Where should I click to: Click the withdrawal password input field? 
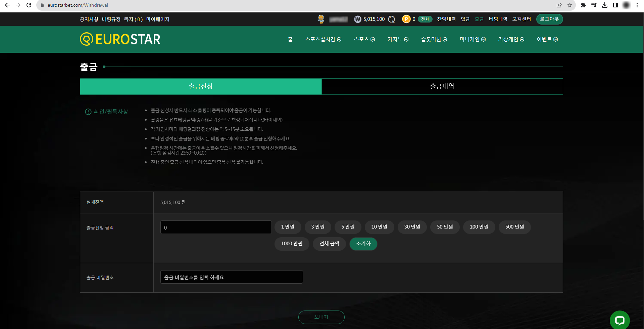click(x=231, y=277)
